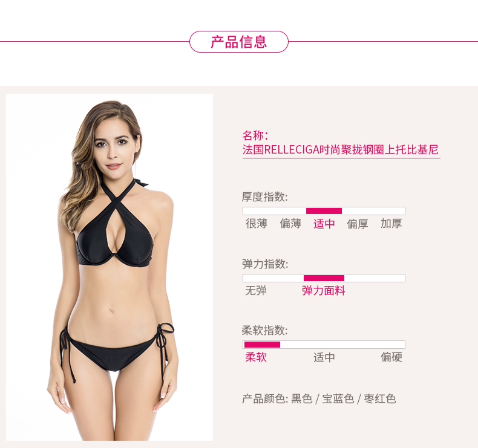Select the 加厚 thickness option
478x448 pixels.
pos(391,224)
